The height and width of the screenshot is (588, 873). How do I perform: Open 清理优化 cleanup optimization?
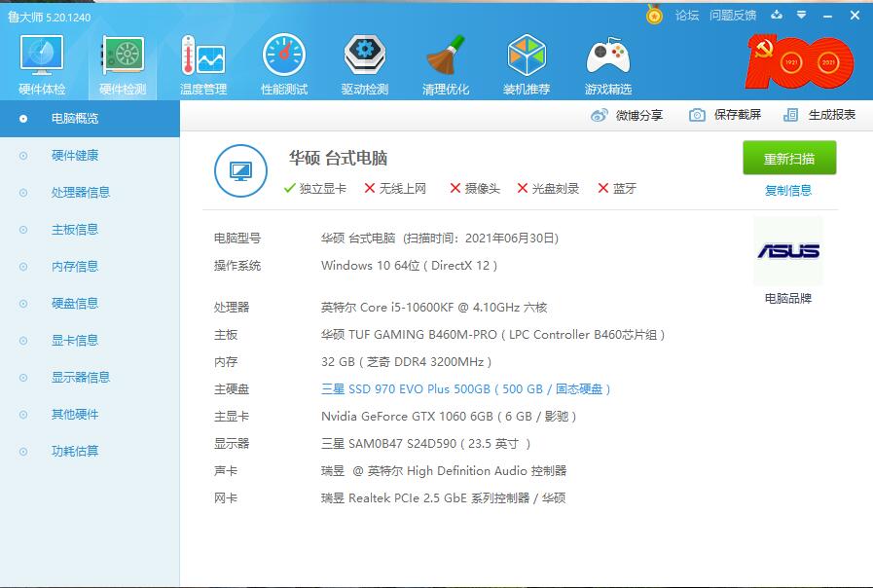coord(446,62)
